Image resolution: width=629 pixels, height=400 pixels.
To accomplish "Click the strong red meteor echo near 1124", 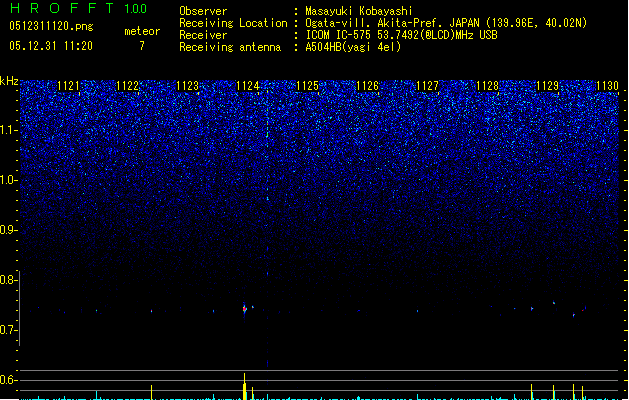I will [244, 309].
